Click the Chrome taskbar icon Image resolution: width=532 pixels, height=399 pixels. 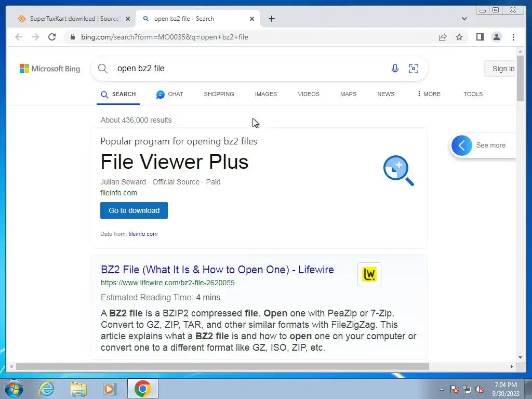pyautogui.click(x=142, y=389)
